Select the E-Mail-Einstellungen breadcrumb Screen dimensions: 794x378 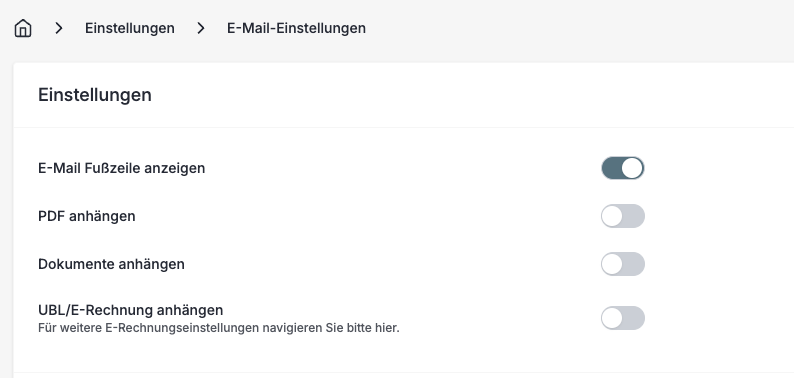(x=296, y=28)
